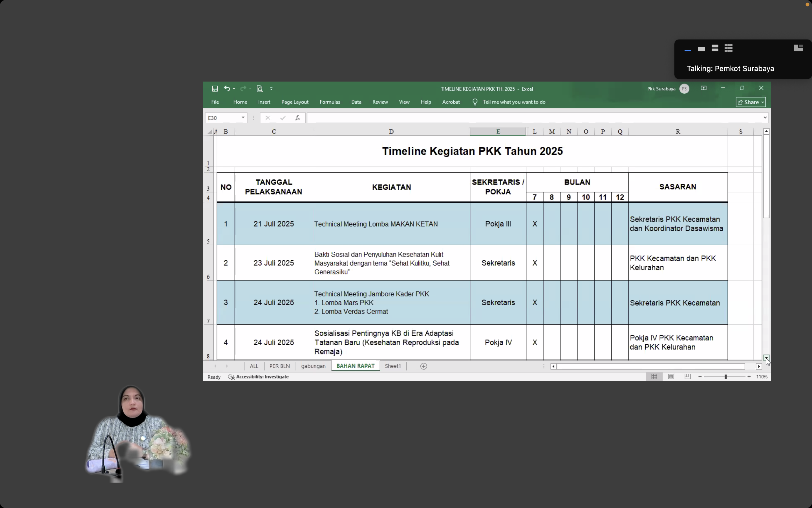The height and width of the screenshot is (508, 812).
Task: Switch to Page Layout view icon
Action: pos(671,377)
